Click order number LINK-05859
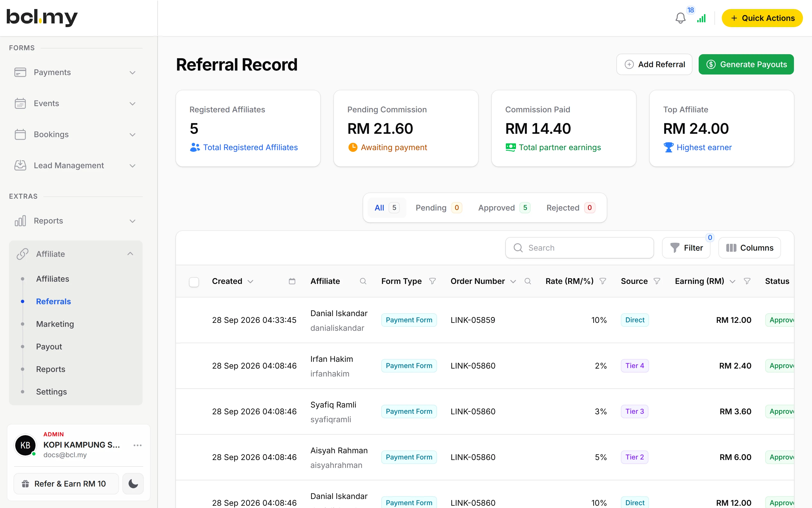Screen dimensions: 812x508 click(473, 320)
